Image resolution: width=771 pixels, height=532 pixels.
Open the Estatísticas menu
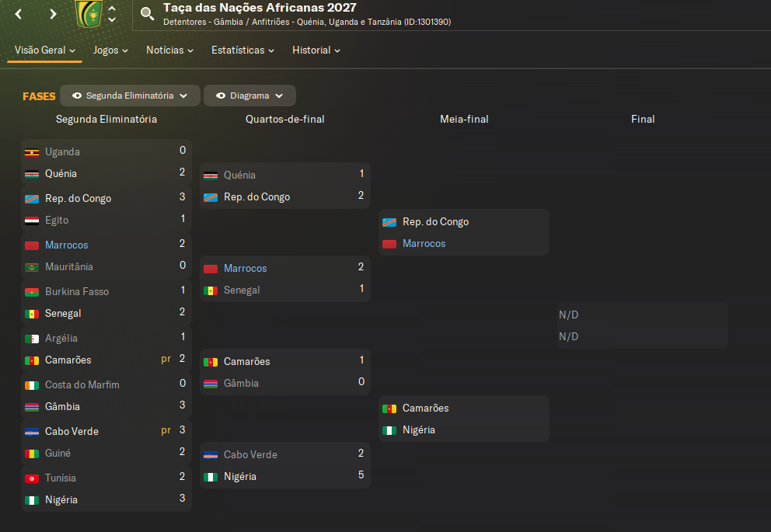pos(242,50)
